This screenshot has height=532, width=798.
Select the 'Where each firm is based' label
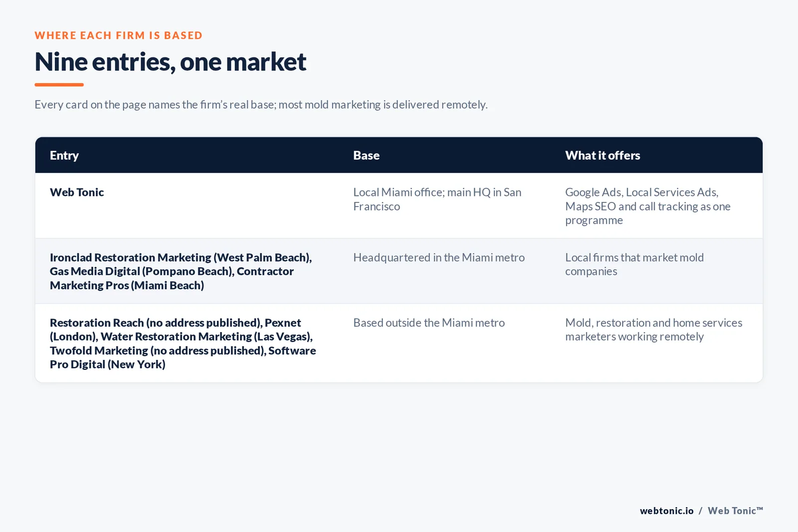point(119,35)
